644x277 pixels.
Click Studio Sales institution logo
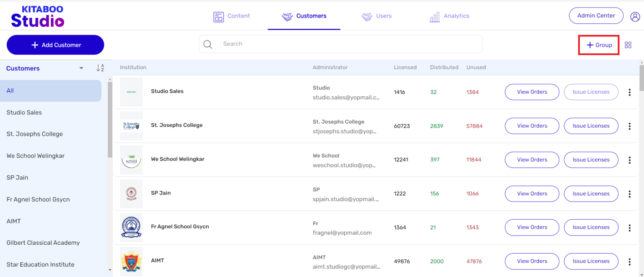tap(131, 92)
